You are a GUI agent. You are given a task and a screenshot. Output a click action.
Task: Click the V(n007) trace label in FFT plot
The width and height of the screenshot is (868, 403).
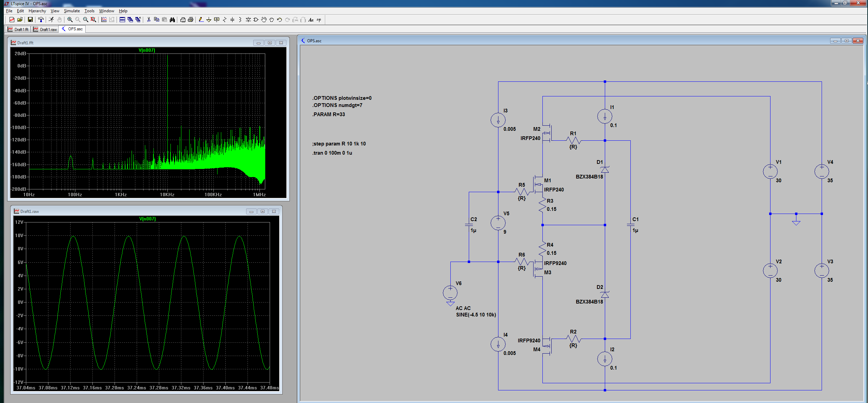147,50
